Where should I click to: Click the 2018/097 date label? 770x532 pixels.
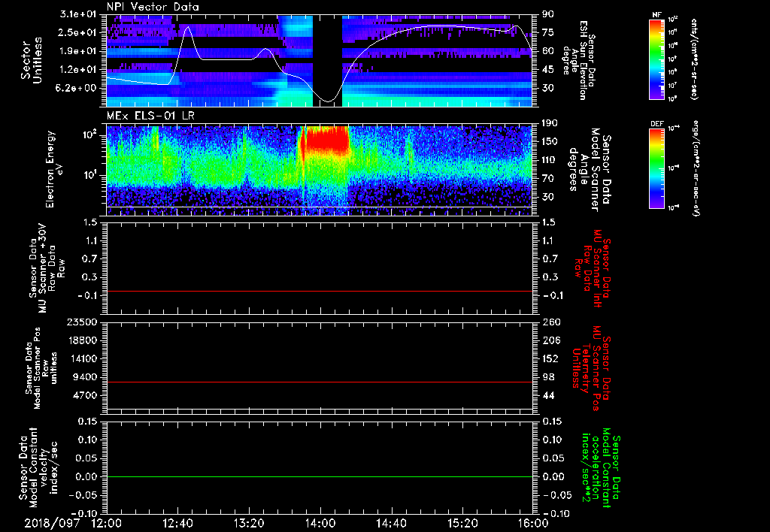(x=52, y=524)
